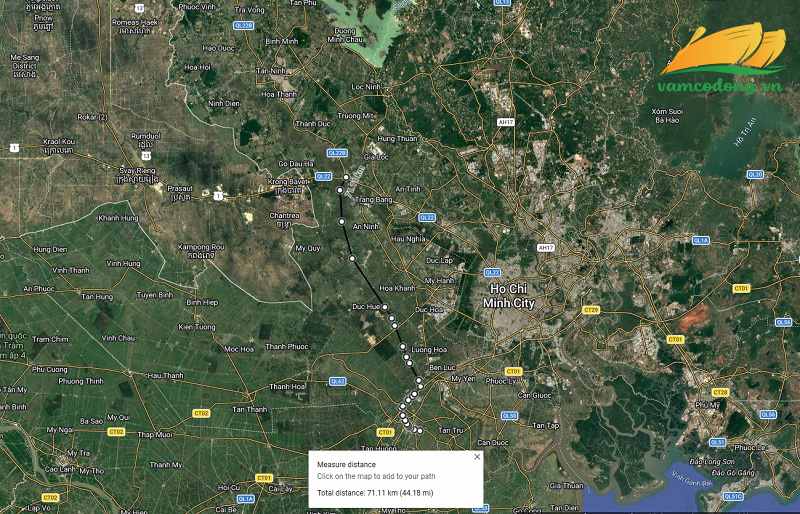
Task: Click the path's first waypoint next to QL22
Action: pyautogui.click(x=346, y=177)
